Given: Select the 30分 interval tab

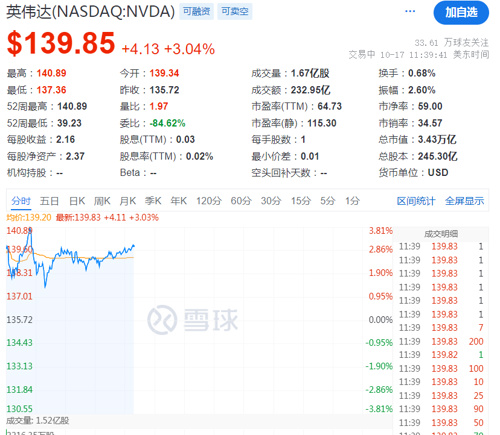Looking at the screenshot, I should pos(271,201).
